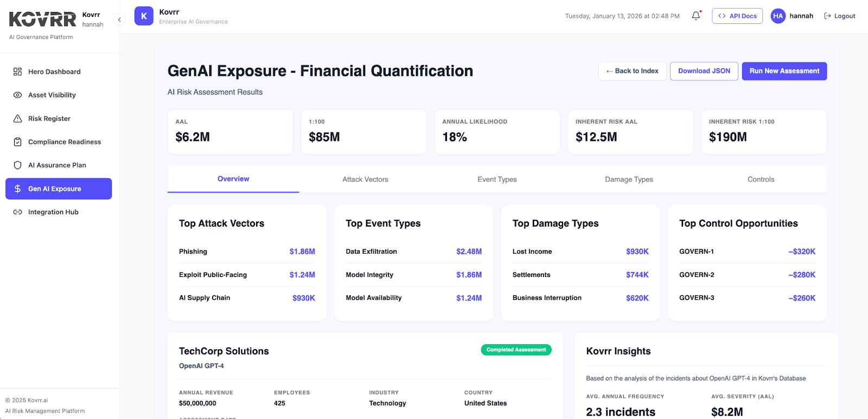Click the AI Assurance Plan shield icon

[x=17, y=165]
